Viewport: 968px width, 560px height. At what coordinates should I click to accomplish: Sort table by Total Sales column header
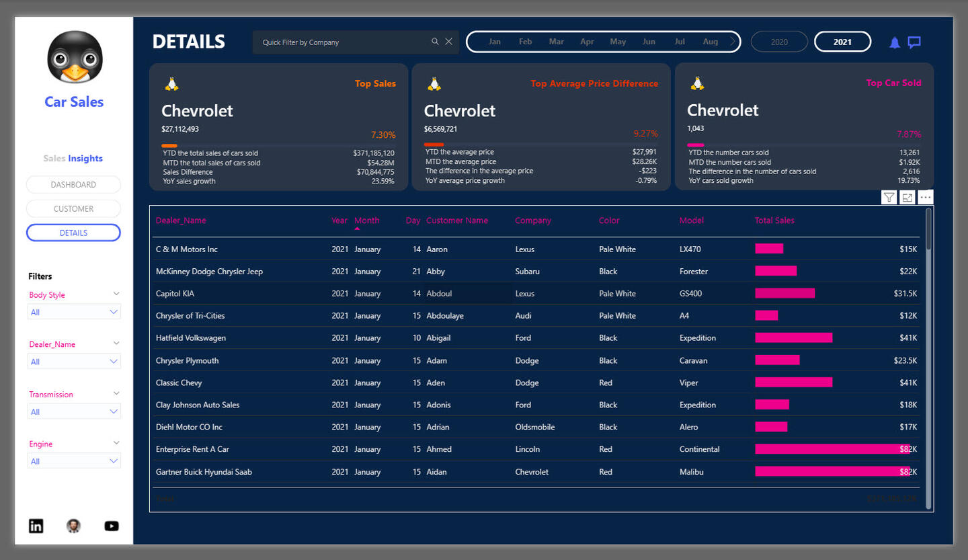pyautogui.click(x=774, y=221)
